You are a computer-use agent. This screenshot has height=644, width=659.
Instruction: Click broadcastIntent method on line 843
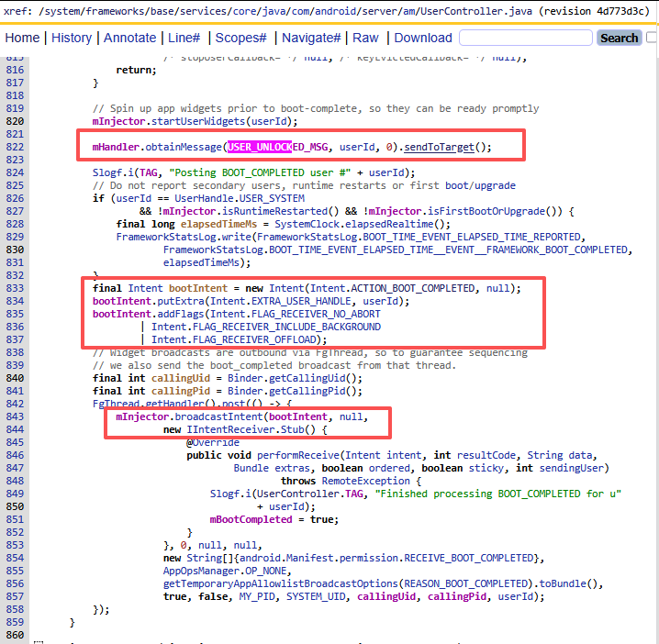[x=218, y=416]
